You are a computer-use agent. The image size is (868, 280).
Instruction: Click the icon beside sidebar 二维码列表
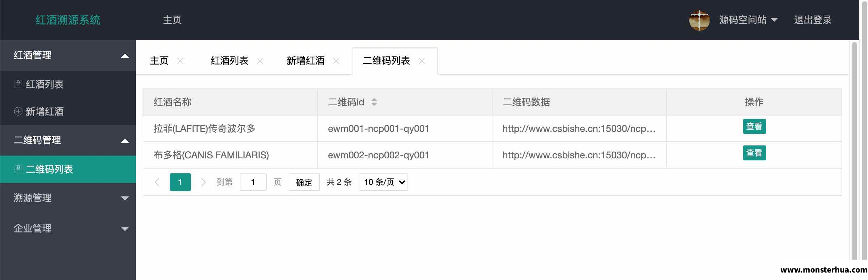point(18,169)
